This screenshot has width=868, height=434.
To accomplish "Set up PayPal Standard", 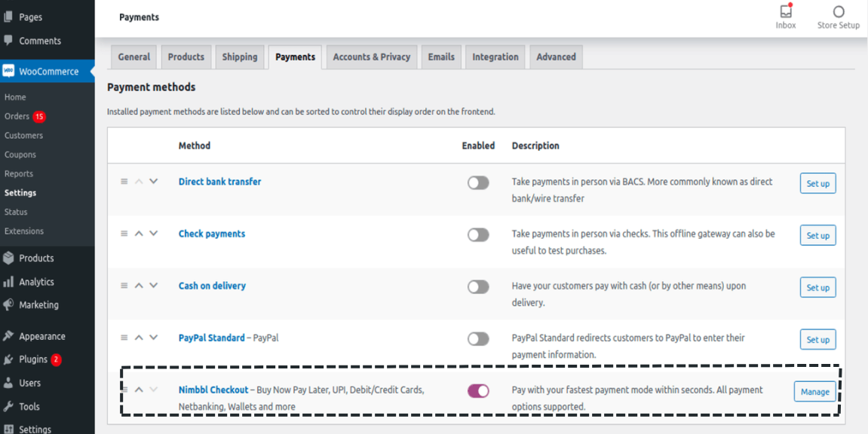I will (x=817, y=340).
